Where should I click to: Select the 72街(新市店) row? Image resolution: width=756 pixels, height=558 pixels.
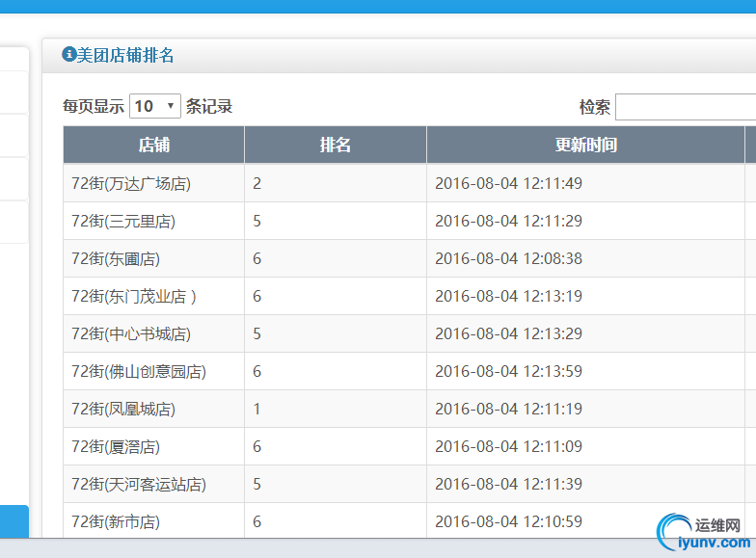116,521
